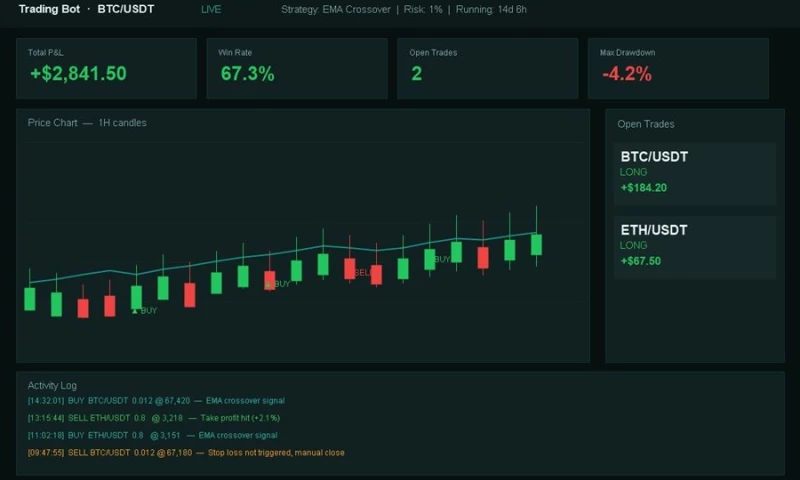This screenshot has height=480, width=800.
Task: Click the Risk: 1% setting text
Action: (422, 9)
